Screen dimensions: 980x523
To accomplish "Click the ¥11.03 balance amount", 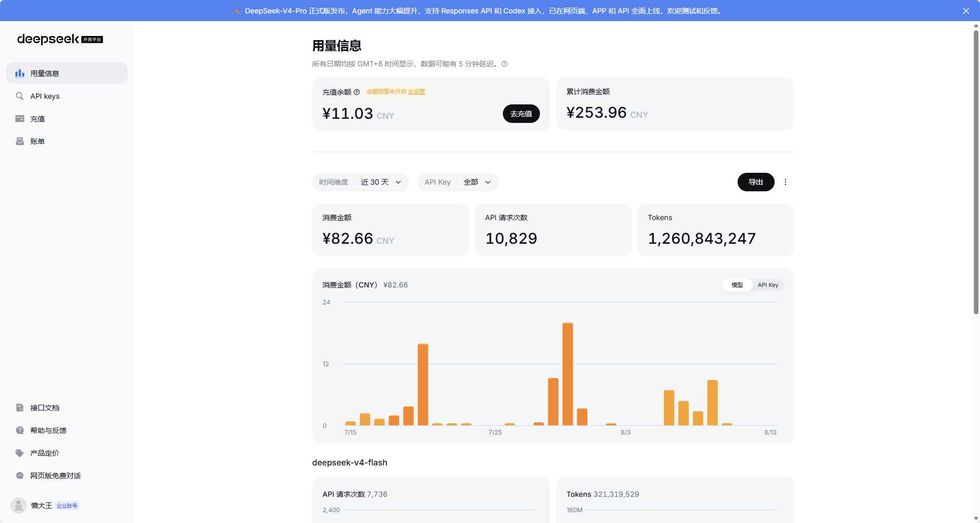I will tap(347, 114).
